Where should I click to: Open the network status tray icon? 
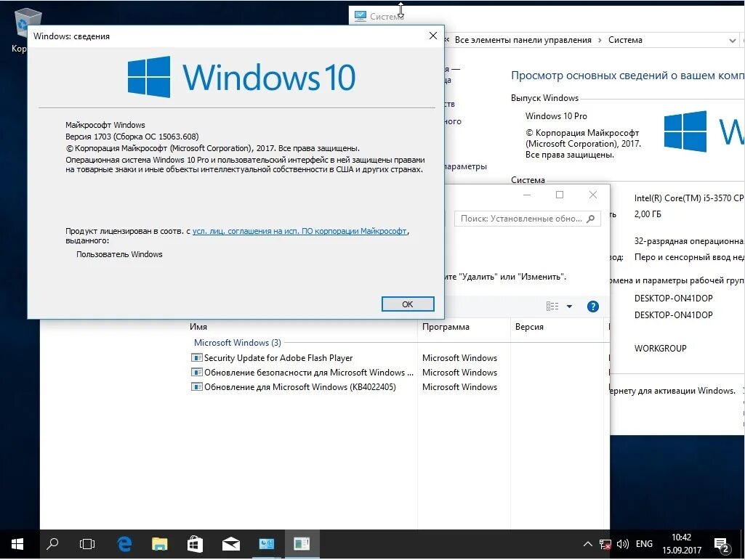[x=605, y=544]
